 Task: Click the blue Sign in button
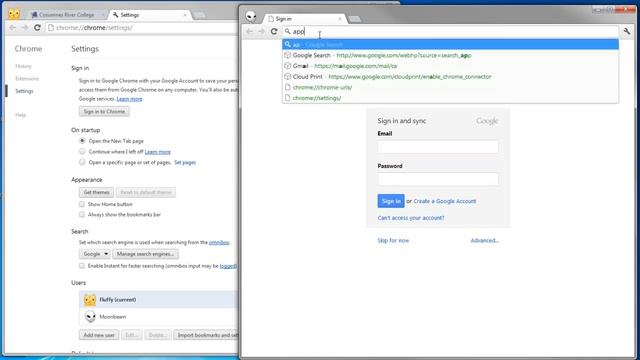coord(391,201)
